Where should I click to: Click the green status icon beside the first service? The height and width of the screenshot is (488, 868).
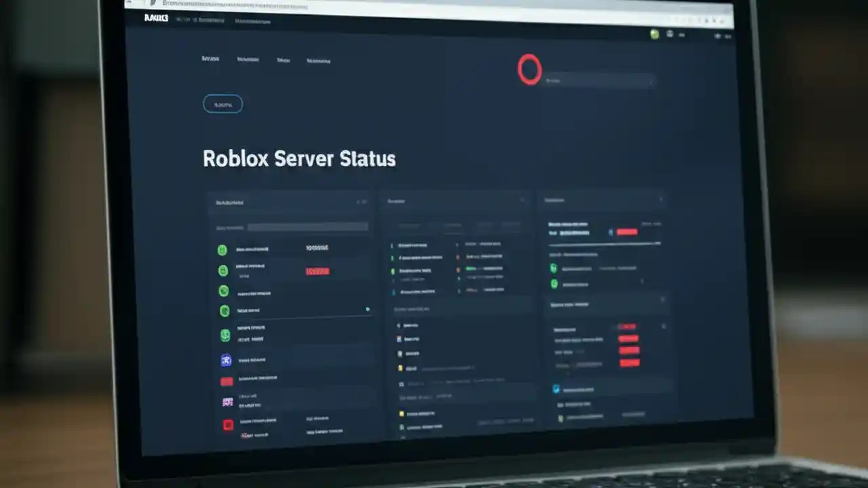(x=222, y=249)
